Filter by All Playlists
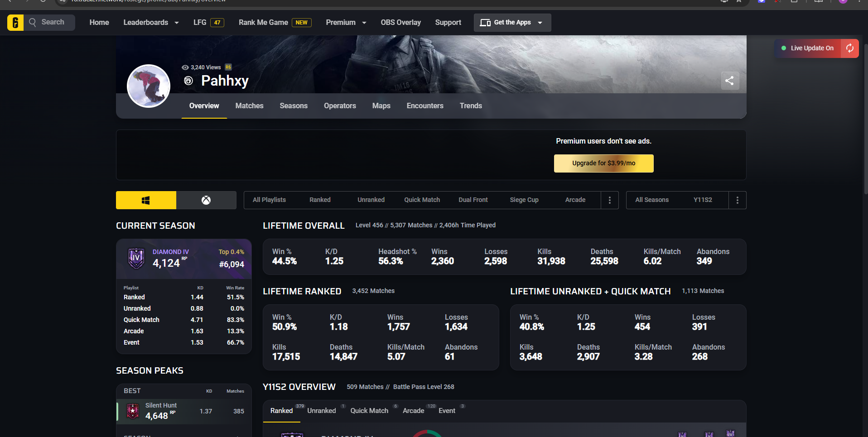Viewport: 868px width, 437px height. tap(270, 200)
